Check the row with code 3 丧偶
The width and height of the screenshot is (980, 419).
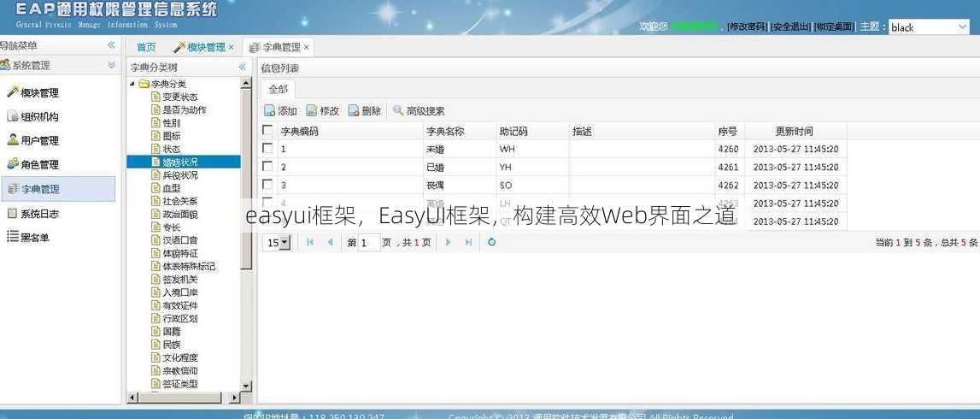click(x=267, y=185)
